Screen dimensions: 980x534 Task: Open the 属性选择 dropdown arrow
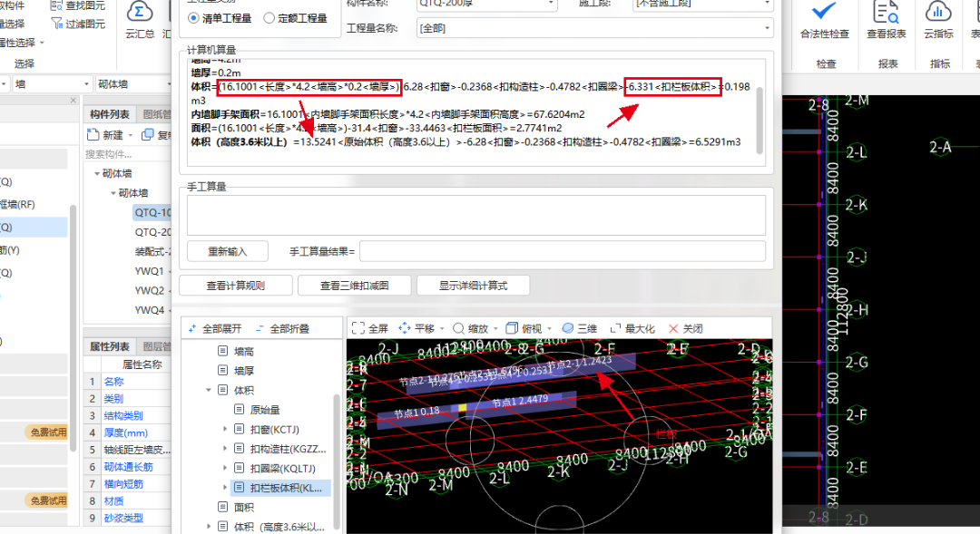(x=42, y=43)
